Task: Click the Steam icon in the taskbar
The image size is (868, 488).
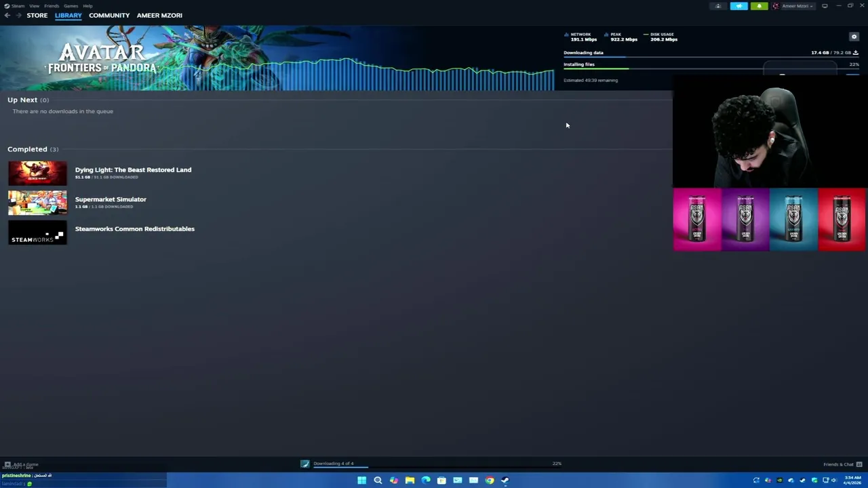Action: point(505,480)
